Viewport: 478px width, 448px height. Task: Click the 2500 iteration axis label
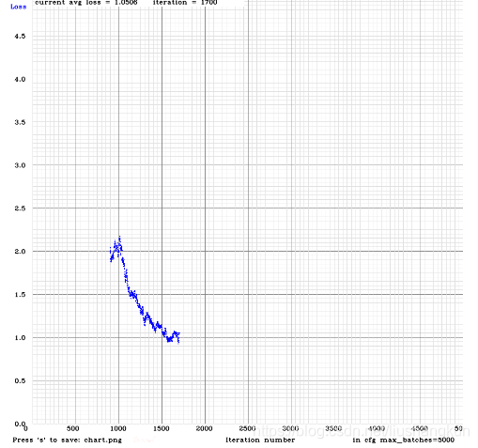(x=247, y=428)
